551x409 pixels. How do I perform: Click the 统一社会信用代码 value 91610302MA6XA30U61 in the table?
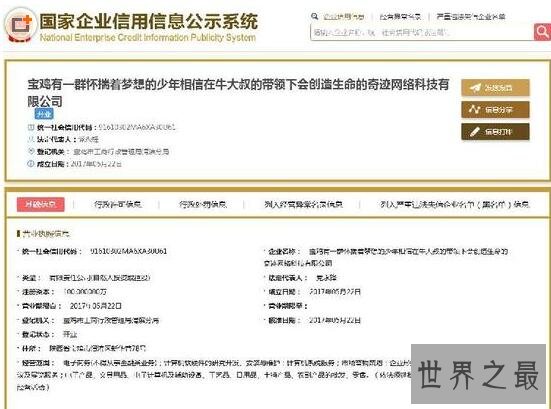pos(129,251)
